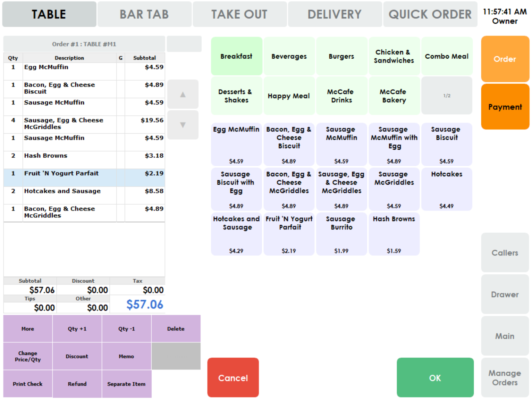Select the QUICK ORDER tab
The image size is (532, 399).
tap(430, 14)
